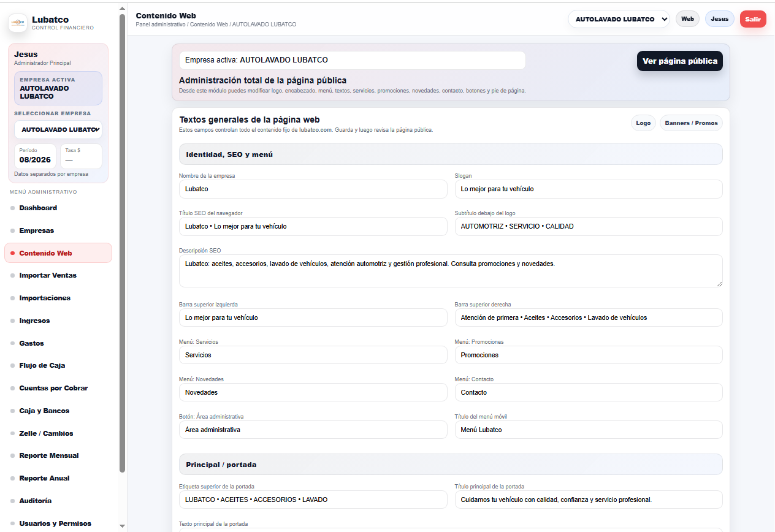
Task: Click the Menú: Servicios input
Action: pos(313,355)
